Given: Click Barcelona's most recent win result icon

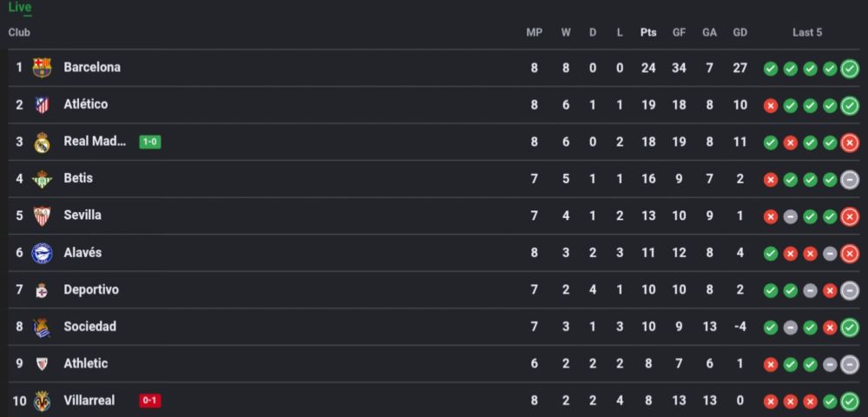Looking at the screenshot, I should (x=850, y=69).
